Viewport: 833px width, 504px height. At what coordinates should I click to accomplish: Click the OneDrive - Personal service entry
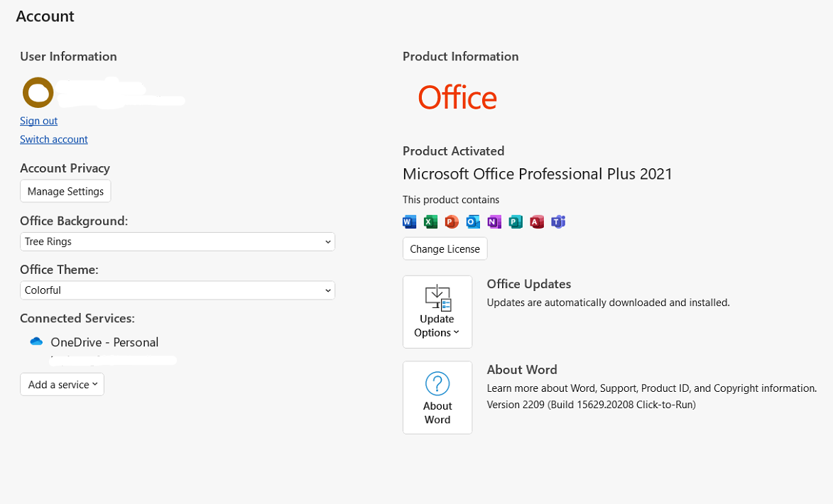point(104,342)
